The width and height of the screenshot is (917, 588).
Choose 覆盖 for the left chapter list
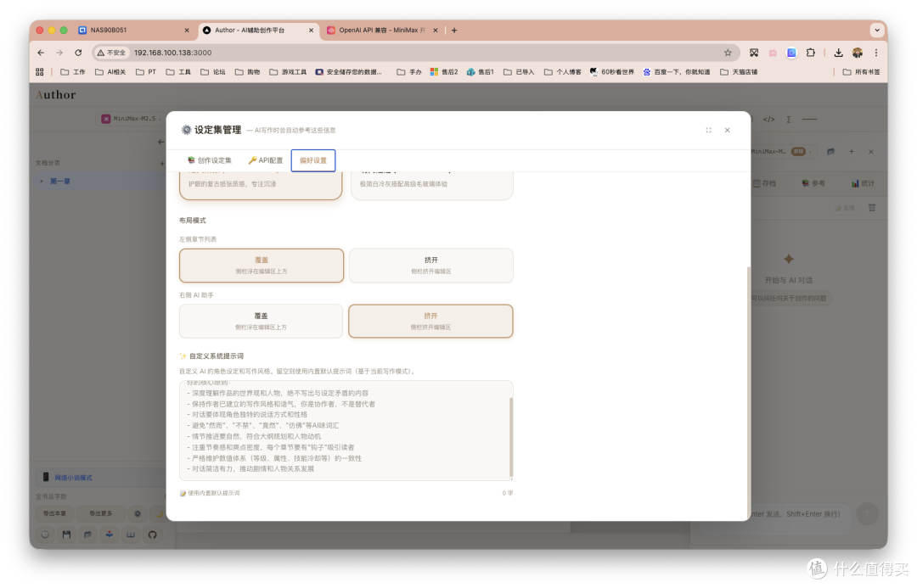point(262,266)
